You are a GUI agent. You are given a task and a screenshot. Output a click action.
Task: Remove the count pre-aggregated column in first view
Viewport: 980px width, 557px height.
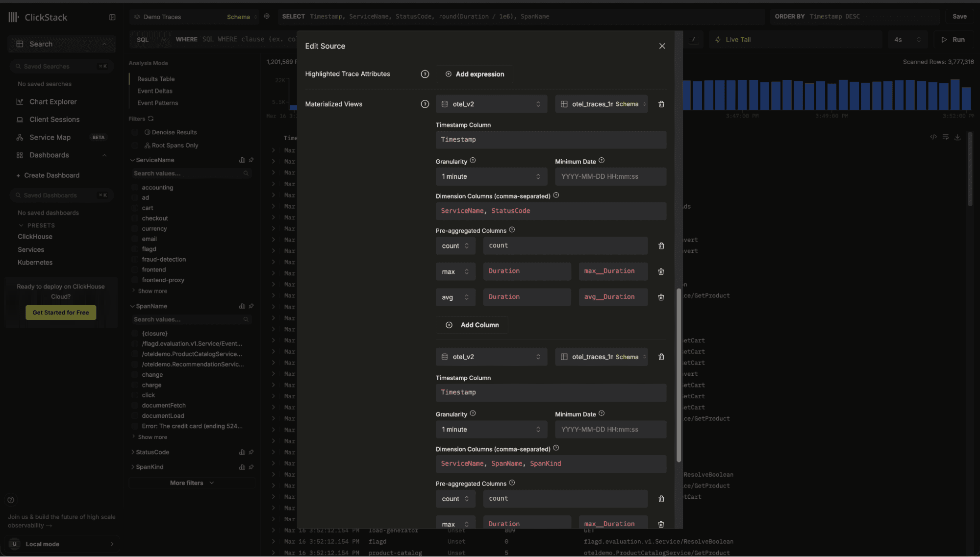click(x=661, y=246)
